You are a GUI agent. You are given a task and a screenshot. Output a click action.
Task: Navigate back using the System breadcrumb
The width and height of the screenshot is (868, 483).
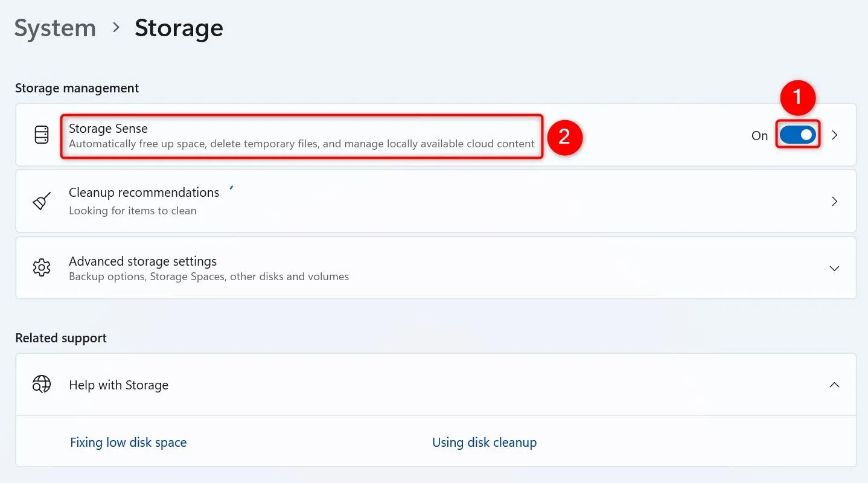54,28
